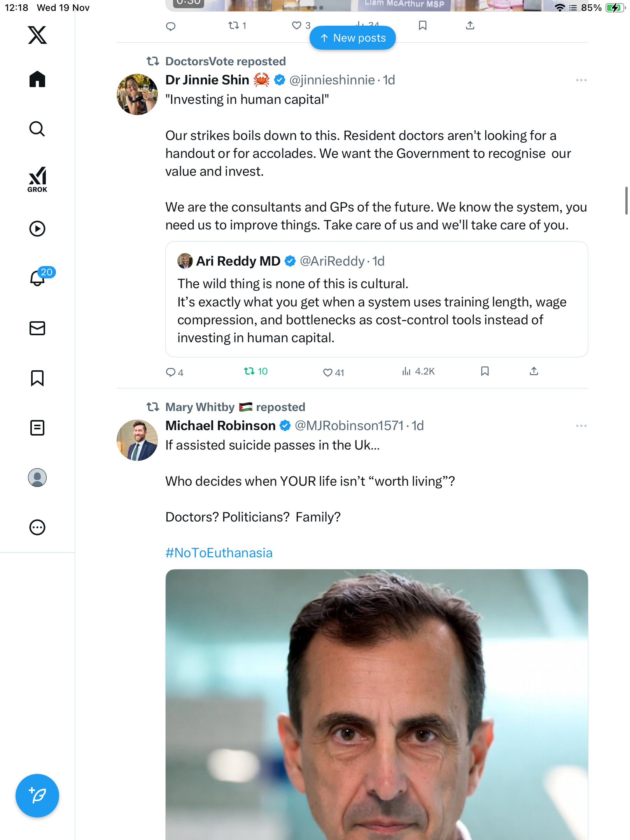Open the #NoToEuthanasia hashtag link

pos(219,553)
